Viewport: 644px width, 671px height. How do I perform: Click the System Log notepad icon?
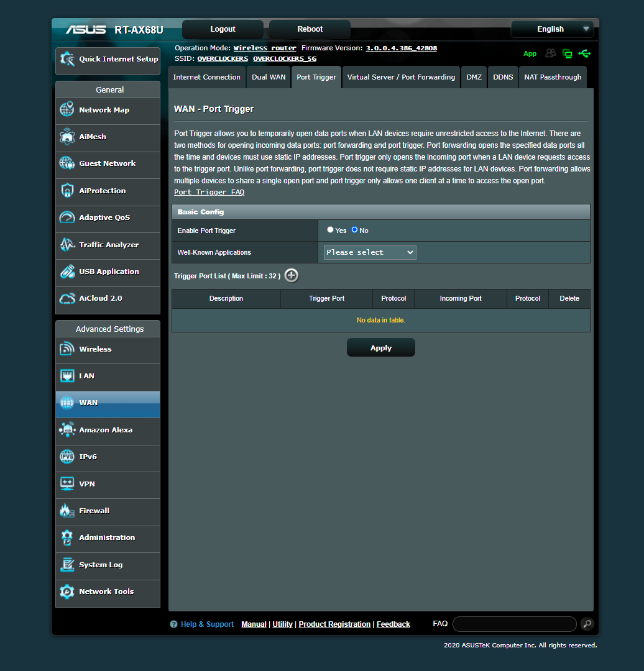pos(67,564)
